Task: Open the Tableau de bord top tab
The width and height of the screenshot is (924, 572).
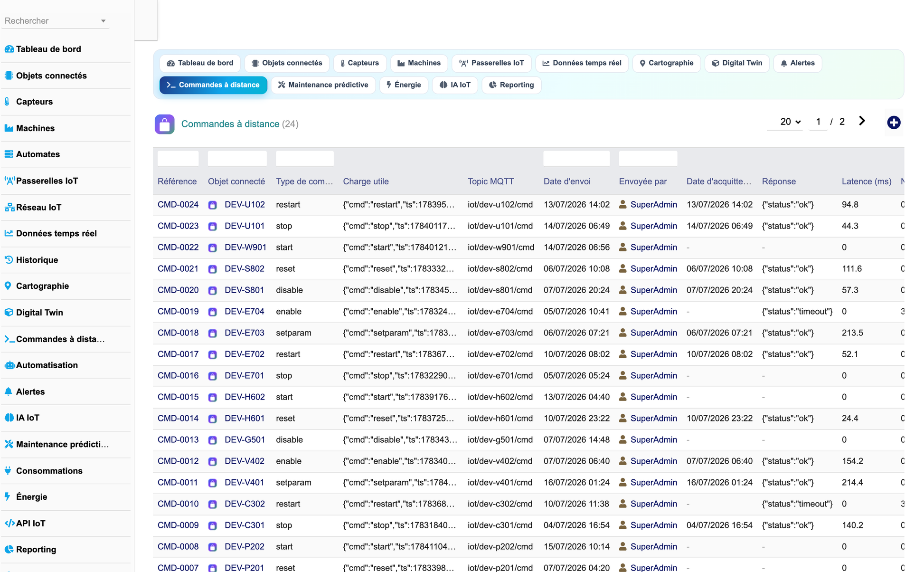Action: 200,63
